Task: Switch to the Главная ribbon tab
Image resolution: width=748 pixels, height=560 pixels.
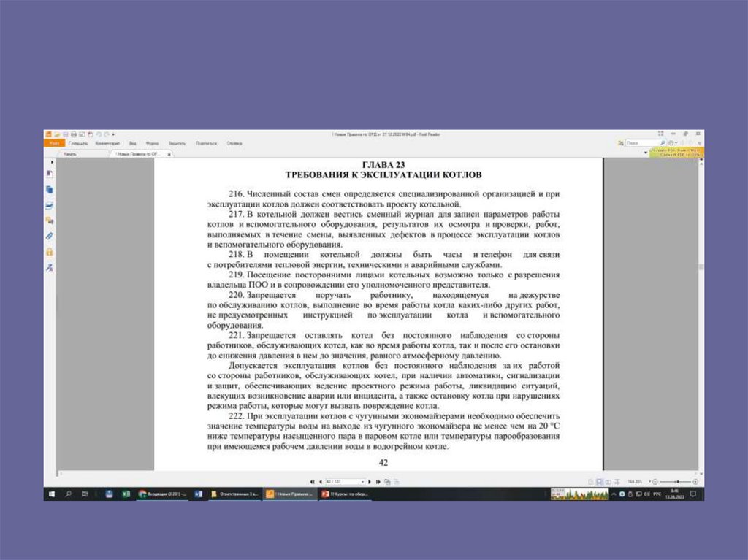Action: [x=77, y=143]
